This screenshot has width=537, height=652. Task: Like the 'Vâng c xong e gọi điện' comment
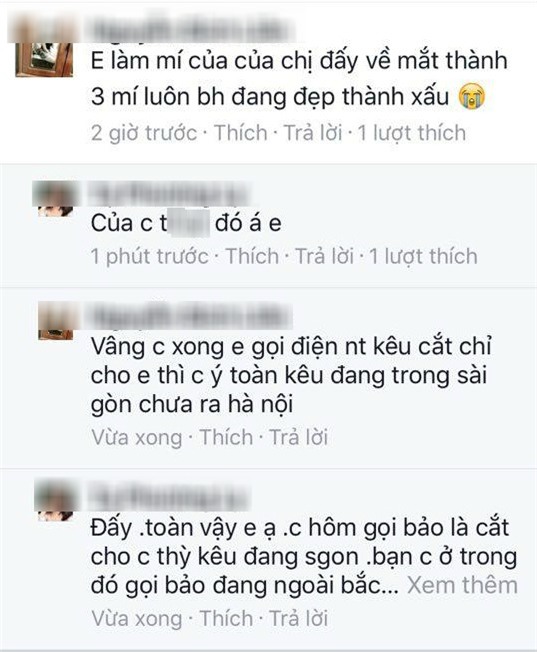pos(226,437)
